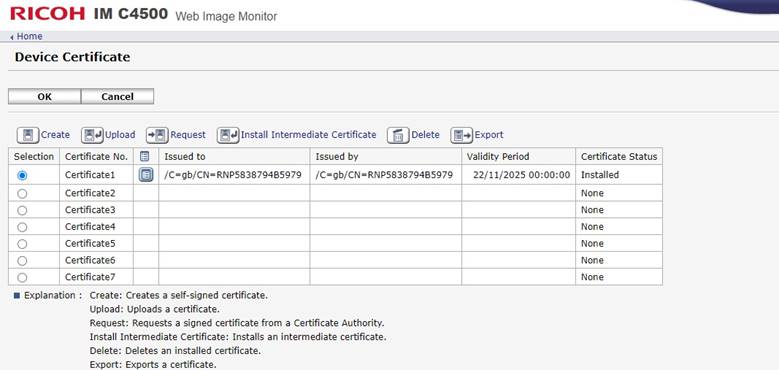This screenshot has height=370, width=779.
Task: Click the Export text link
Action: pyautogui.click(x=489, y=135)
